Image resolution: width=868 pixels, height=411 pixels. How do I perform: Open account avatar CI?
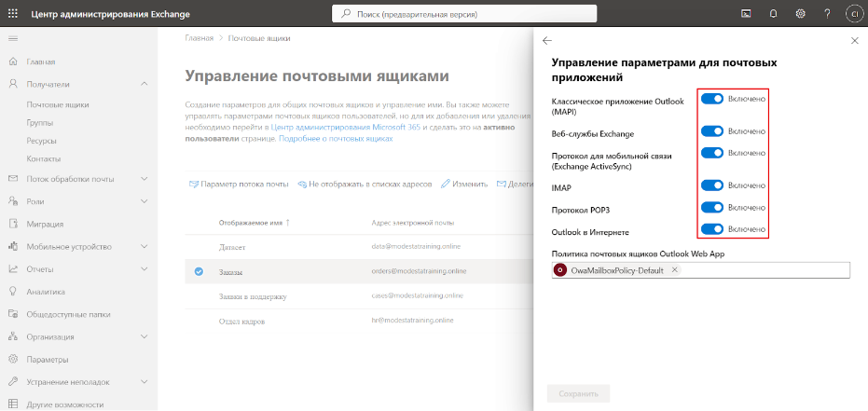[854, 14]
